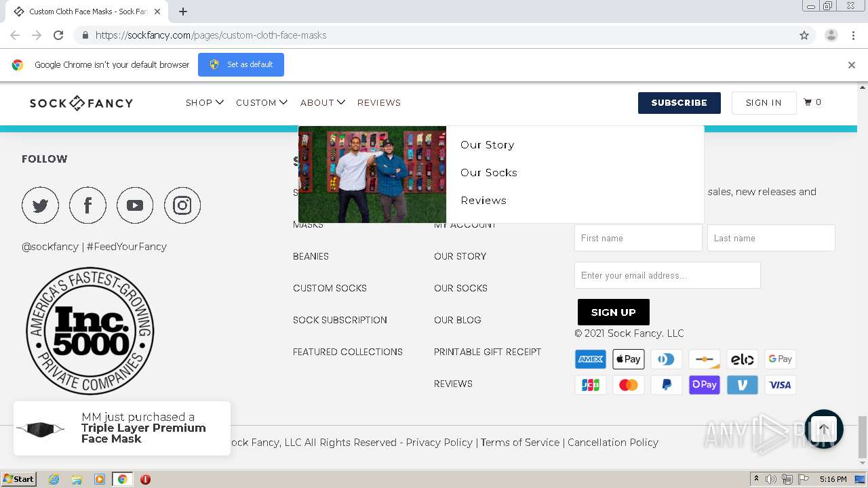Viewport: 868px width, 488px height.
Task: Select Reviews from About dropdown
Action: tap(484, 201)
